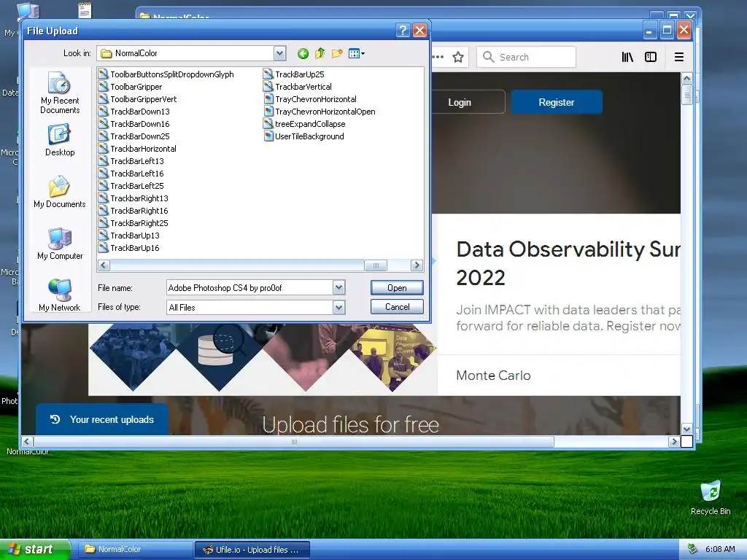Select the ToolbarGripper file
The height and width of the screenshot is (560, 747).
pyautogui.click(x=131, y=87)
